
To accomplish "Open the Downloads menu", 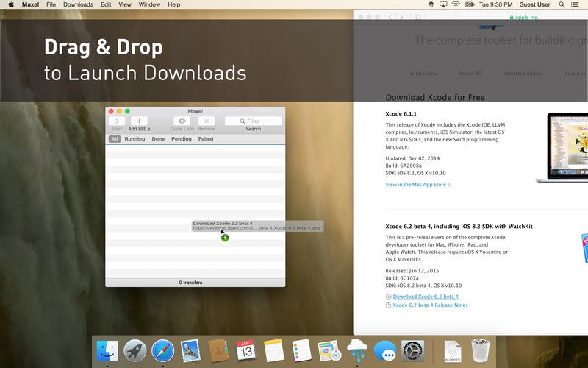I will point(78,4).
